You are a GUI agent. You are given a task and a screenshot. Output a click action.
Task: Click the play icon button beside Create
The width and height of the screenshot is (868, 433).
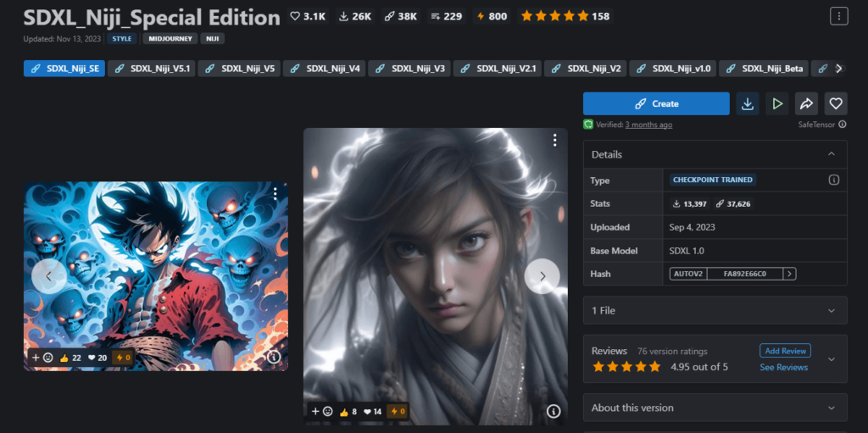776,103
